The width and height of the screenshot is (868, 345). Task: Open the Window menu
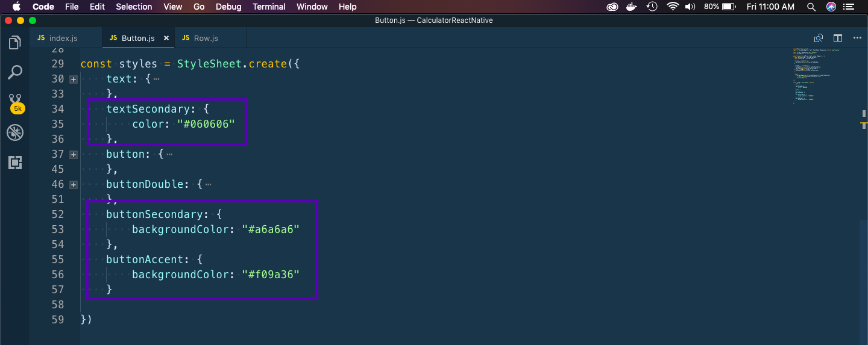(x=312, y=7)
